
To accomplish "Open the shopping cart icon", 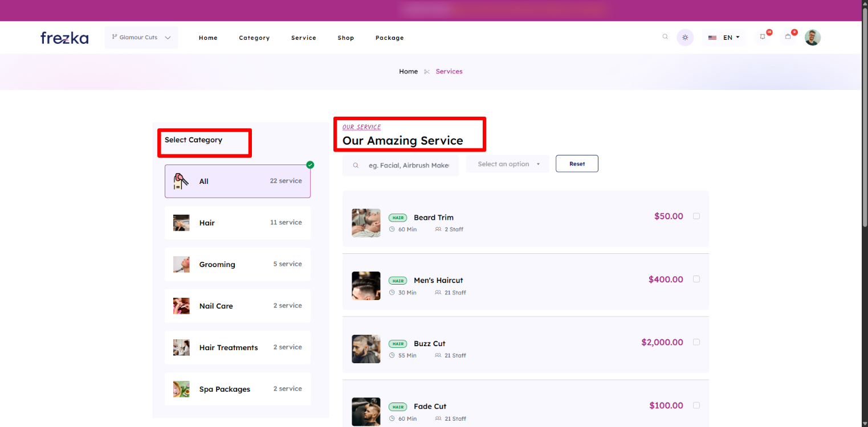I will click(x=788, y=37).
